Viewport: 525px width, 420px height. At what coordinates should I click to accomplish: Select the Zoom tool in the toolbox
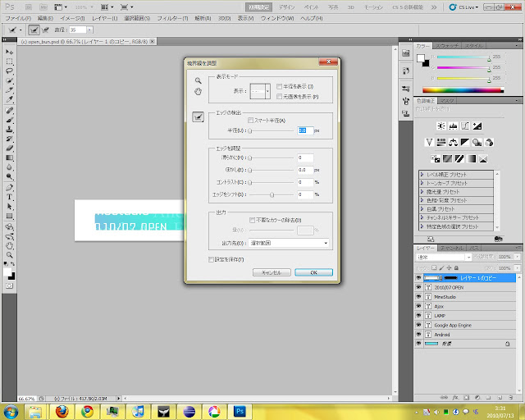[9, 255]
